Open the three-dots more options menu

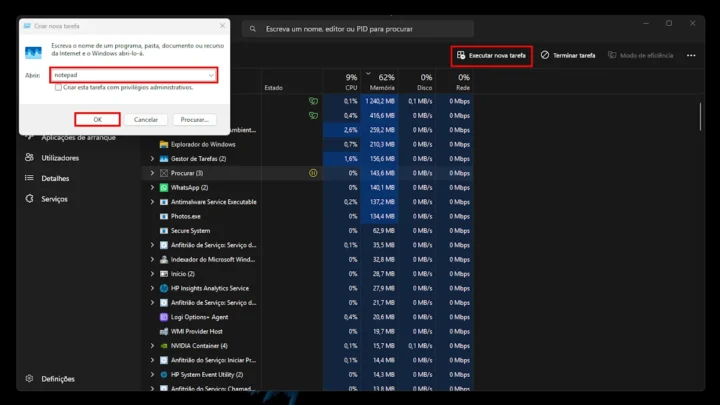click(690, 55)
